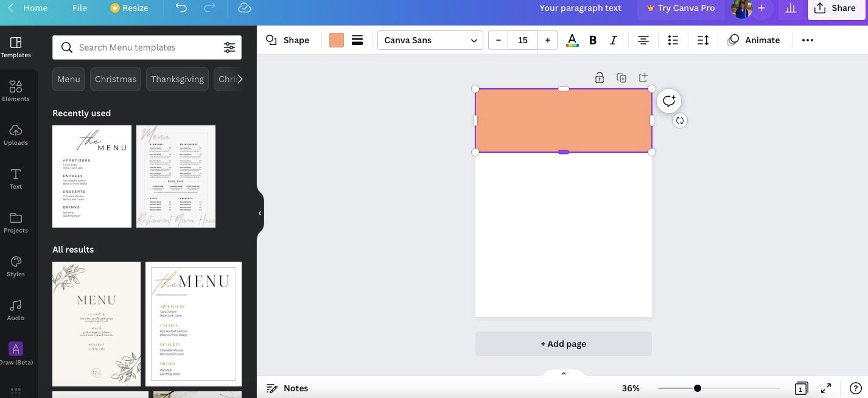
Task: Open the line spacing options
Action: pos(703,40)
